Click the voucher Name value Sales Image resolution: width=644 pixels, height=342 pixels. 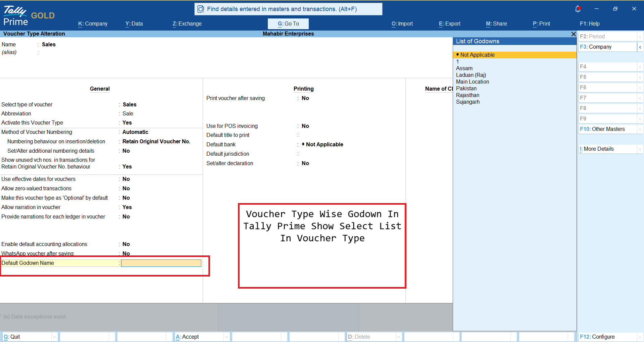pos(49,44)
